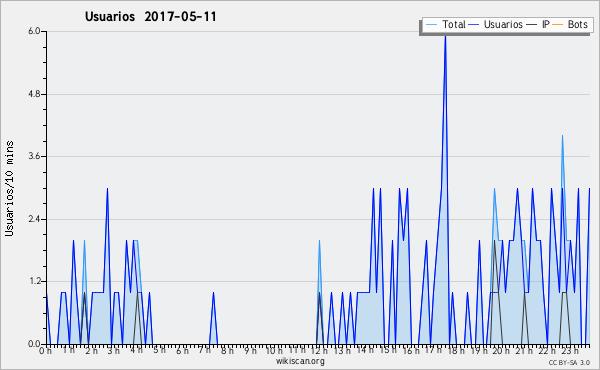Click the 0.0 y-axis value
Viewport: 600px width, 370px height.
34,344
